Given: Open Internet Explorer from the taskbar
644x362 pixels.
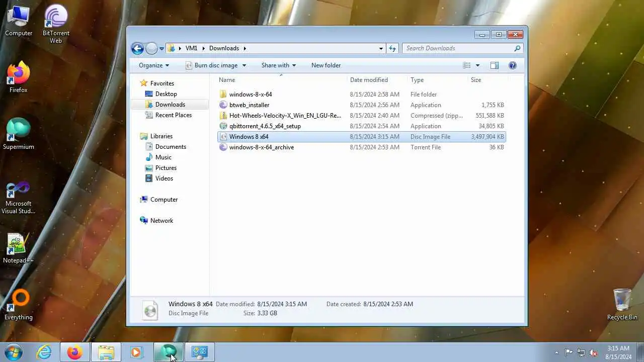Looking at the screenshot, I should tap(44, 352).
